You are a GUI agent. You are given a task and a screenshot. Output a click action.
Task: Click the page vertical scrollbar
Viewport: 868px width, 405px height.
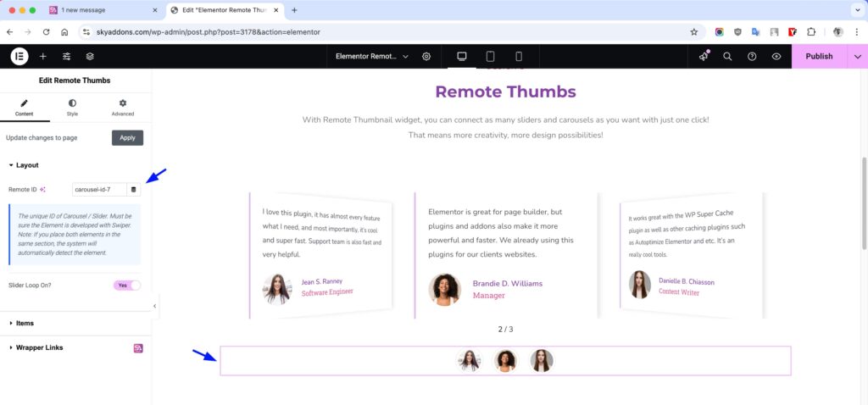click(864, 203)
